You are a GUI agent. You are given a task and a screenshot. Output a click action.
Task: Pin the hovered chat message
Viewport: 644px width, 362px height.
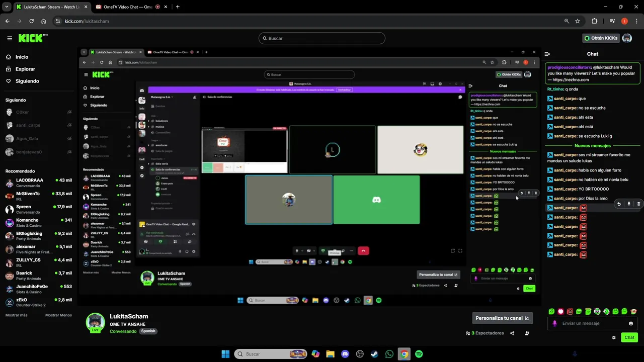point(629,204)
